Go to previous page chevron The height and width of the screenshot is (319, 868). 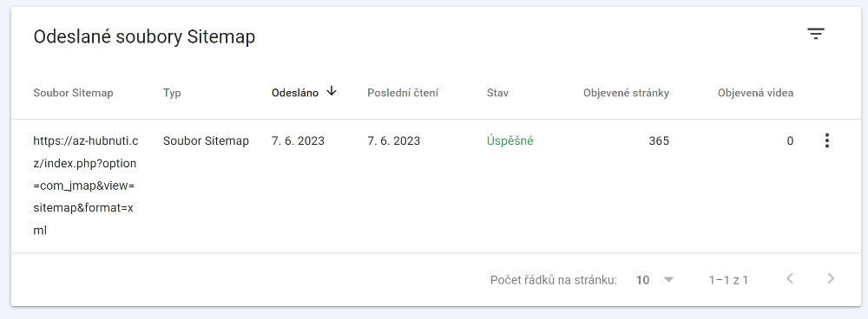(790, 278)
